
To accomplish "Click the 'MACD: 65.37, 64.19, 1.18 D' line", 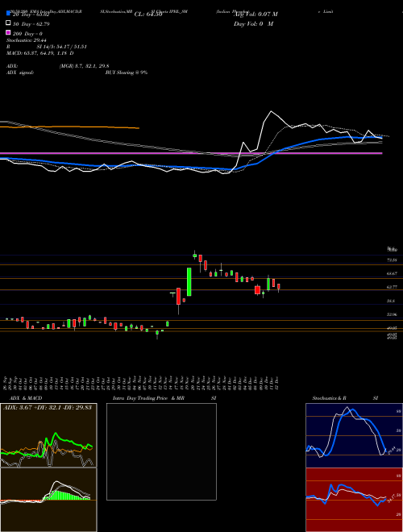I will click(x=40, y=53).
